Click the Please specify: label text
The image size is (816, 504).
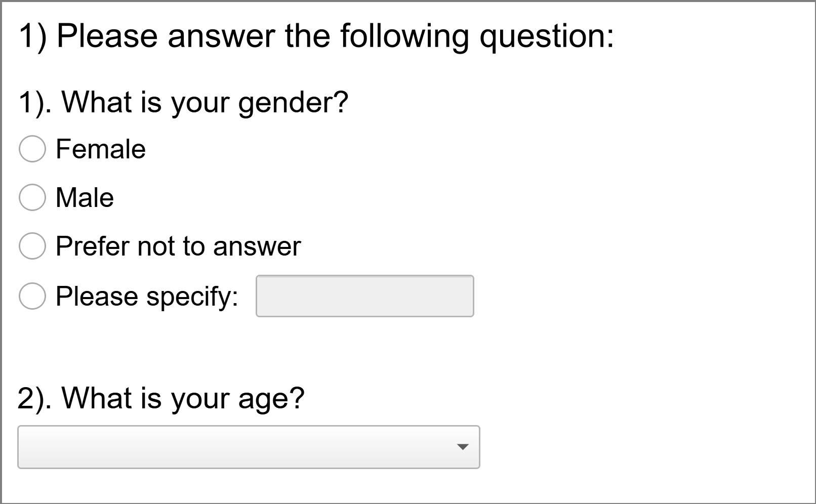(x=147, y=296)
